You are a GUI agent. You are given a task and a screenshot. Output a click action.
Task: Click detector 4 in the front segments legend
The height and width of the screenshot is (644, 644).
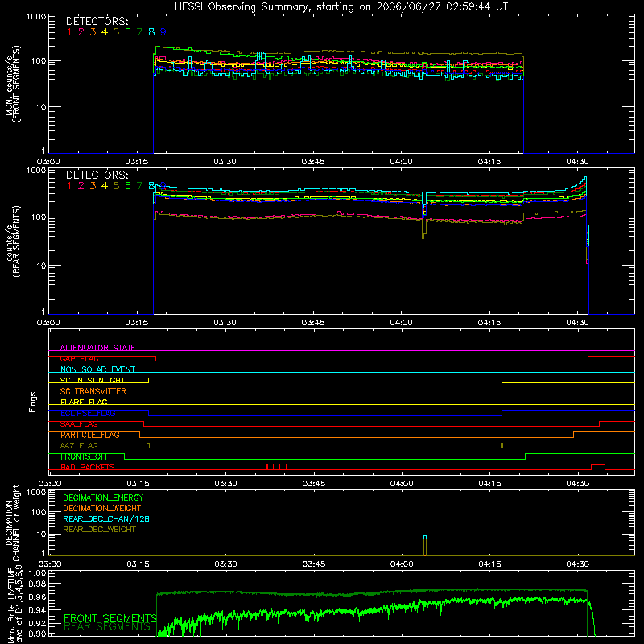[105, 31]
